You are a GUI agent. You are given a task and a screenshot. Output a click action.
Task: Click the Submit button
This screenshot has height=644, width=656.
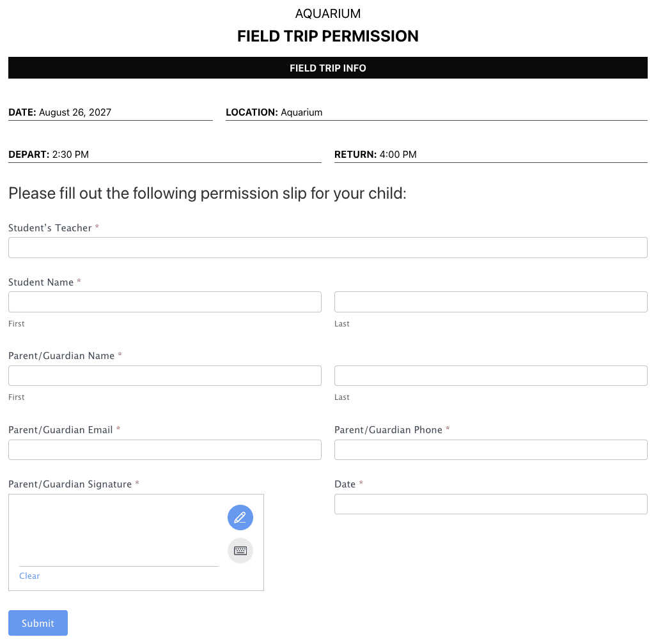[38, 623]
